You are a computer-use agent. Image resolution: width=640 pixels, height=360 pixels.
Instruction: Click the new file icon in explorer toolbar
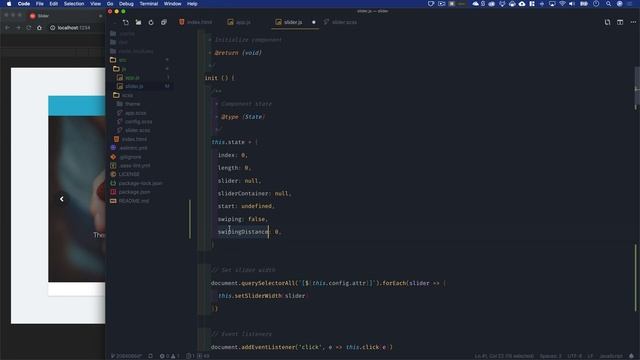126,22
